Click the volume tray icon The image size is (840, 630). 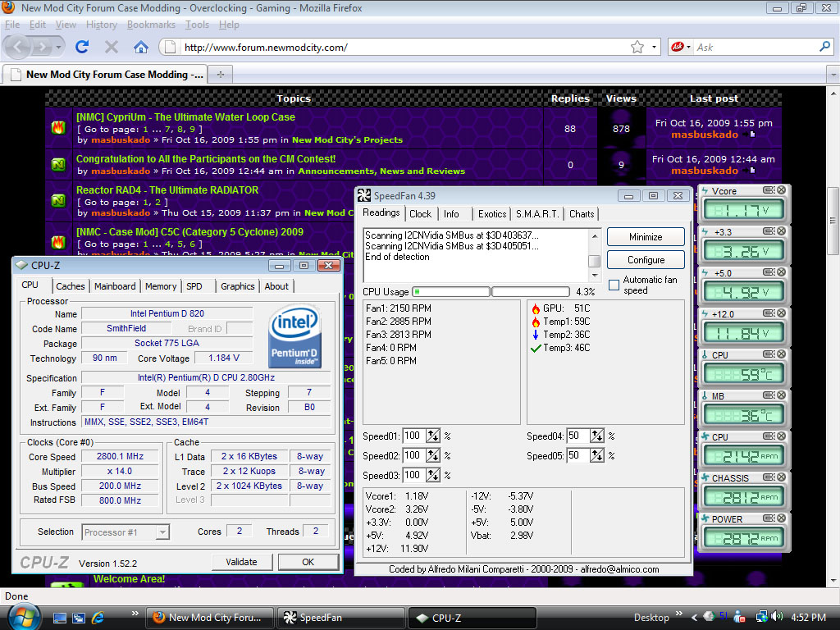[x=778, y=617]
